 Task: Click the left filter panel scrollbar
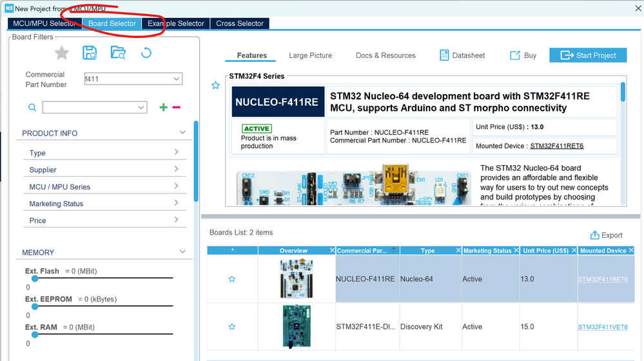pyautogui.click(x=197, y=161)
